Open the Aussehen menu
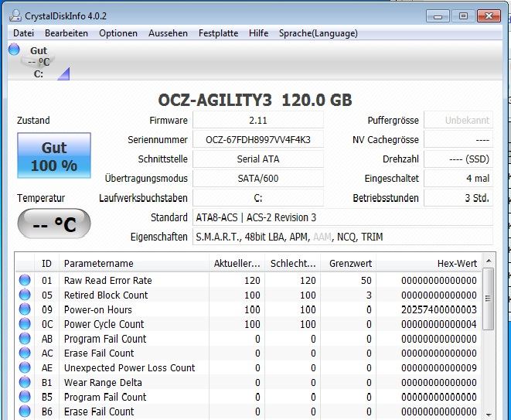511x420 pixels. (169, 33)
